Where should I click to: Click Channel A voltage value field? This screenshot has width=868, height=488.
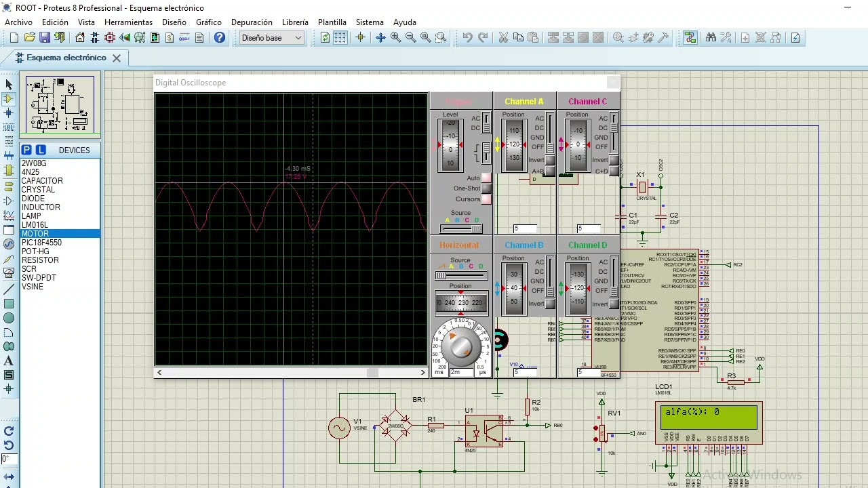[x=525, y=229]
